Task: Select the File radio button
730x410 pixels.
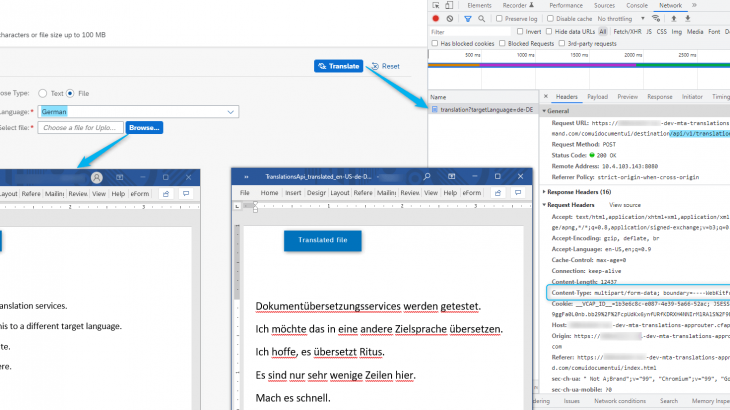Action: [x=70, y=94]
